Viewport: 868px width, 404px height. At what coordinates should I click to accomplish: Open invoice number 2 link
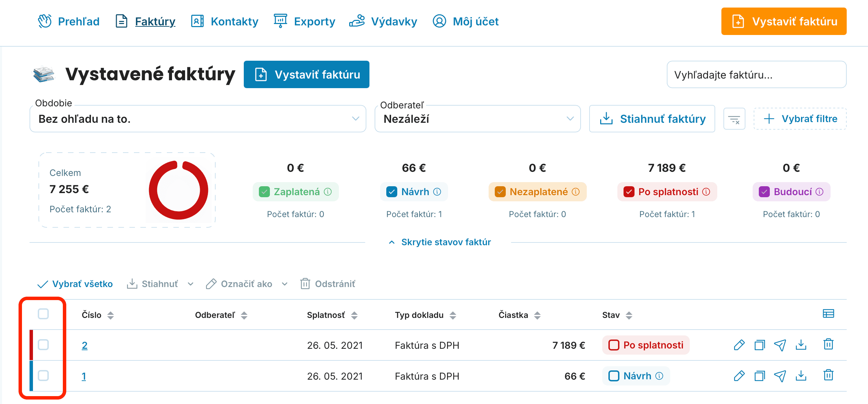click(84, 345)
